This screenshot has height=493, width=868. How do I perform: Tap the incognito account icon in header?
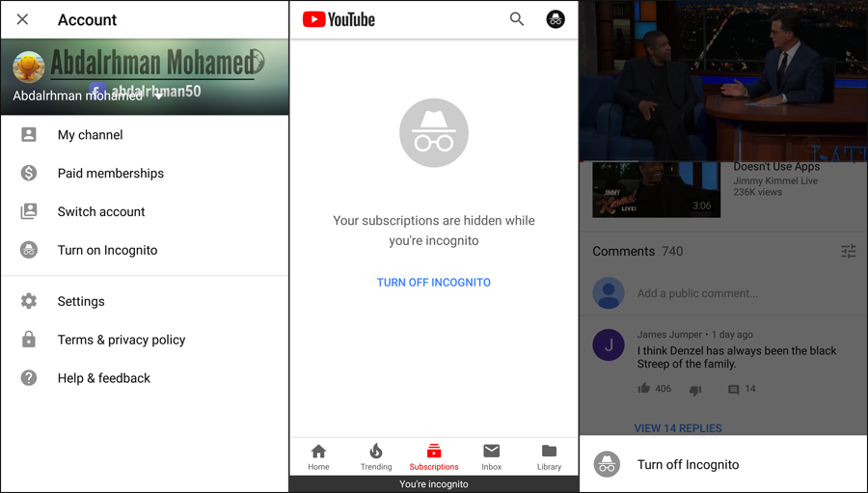556,19
